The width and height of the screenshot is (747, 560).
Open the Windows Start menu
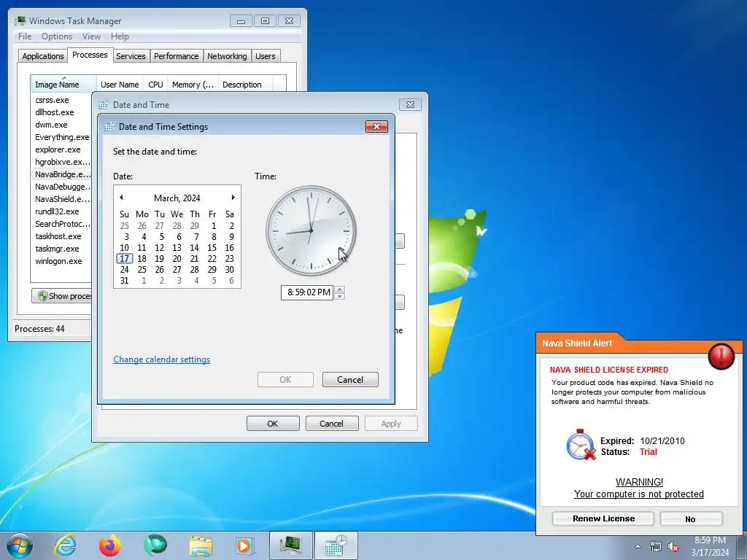tap(20, 545)
